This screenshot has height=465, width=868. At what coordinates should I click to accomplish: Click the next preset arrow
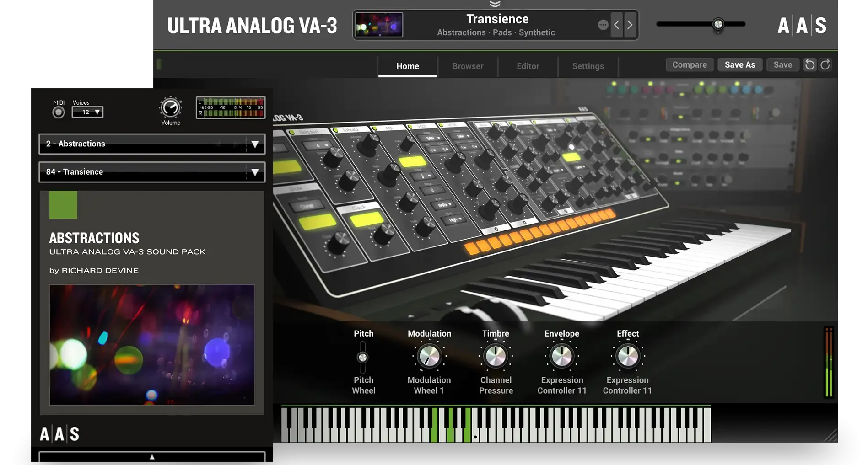630,25
